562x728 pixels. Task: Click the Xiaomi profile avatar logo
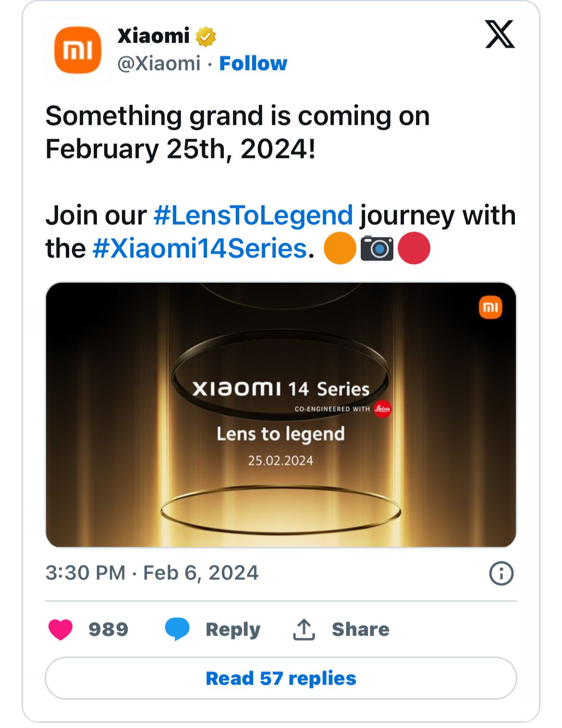78,50
